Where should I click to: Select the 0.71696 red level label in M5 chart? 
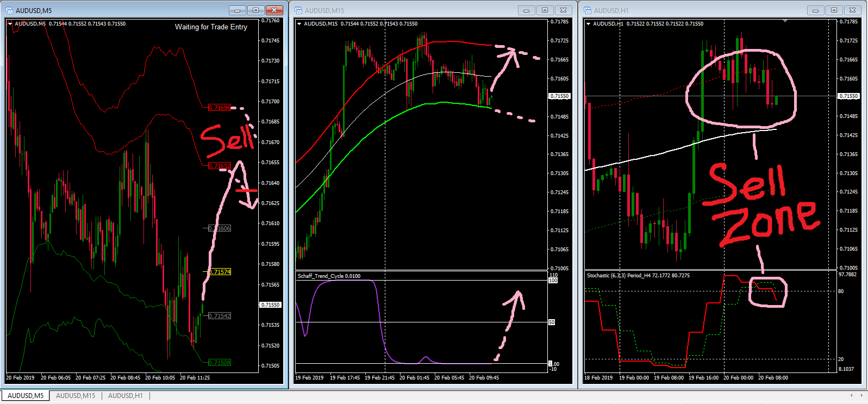pyautogui.click(x=220, y=108)
